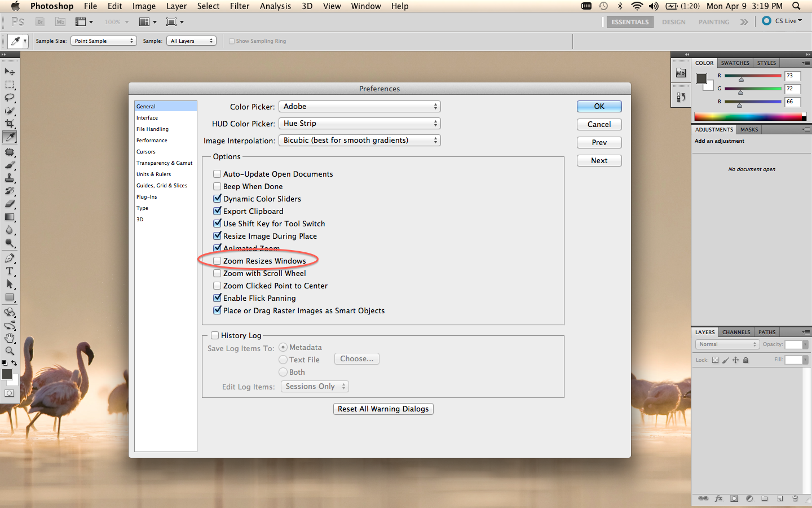Open the Color Picker dropdown set to Adobe
The height and width of the screenshot is (508, 812).
pyautogui.click(x=360, y=106)
